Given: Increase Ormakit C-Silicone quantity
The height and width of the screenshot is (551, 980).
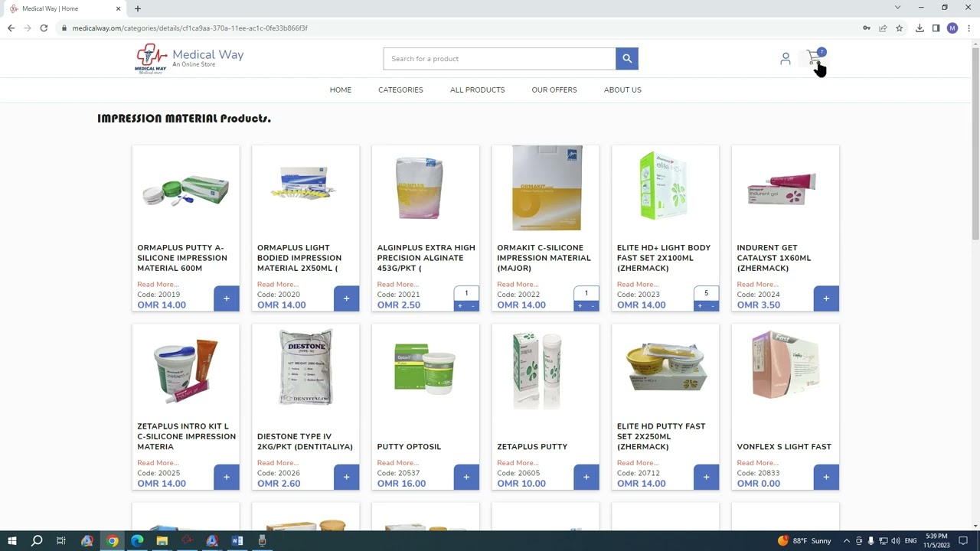Looking at the screenshot, I should tap(580, 306).
